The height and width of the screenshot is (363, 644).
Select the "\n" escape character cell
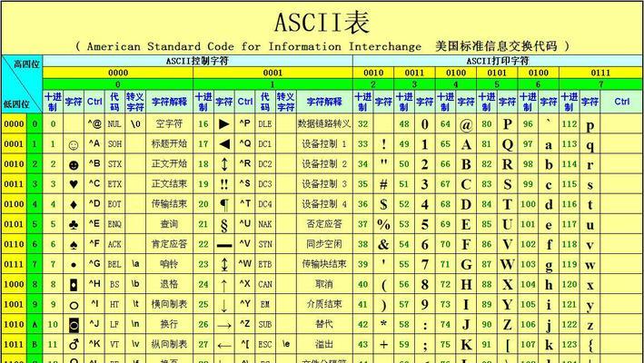(135, 324)
